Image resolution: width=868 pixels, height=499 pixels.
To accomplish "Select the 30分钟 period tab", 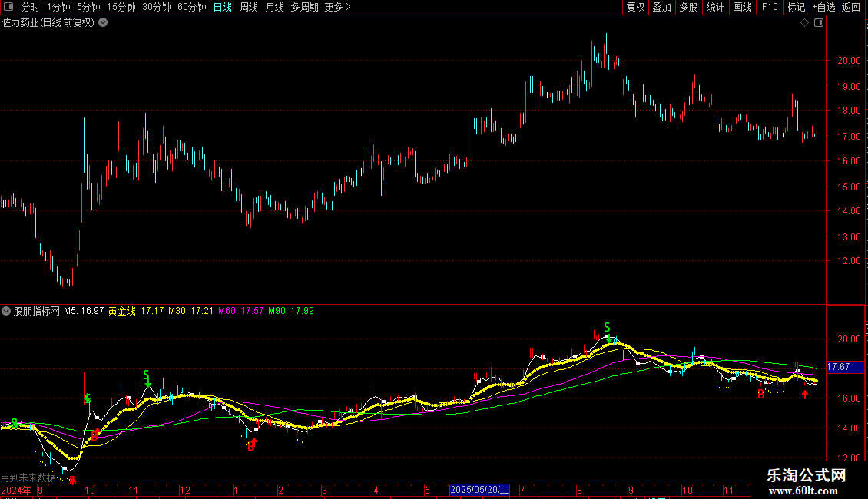I will [157, 7].
